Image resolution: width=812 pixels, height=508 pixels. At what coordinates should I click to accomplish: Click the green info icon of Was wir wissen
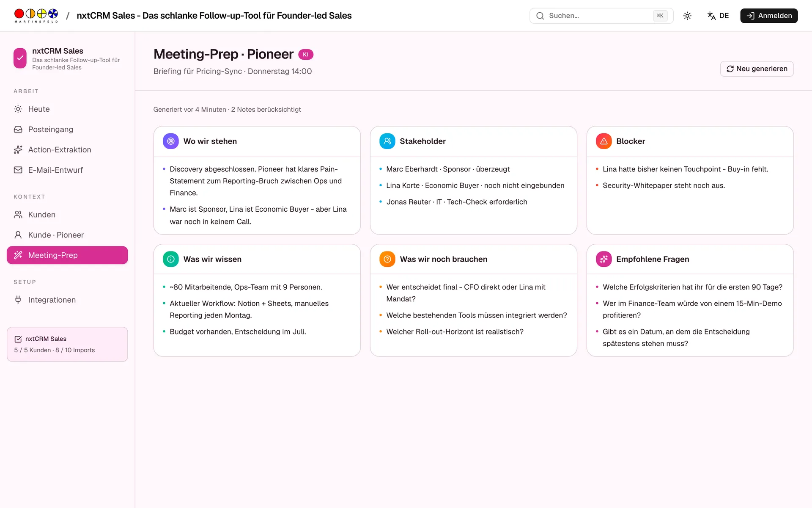pos(171,259)
